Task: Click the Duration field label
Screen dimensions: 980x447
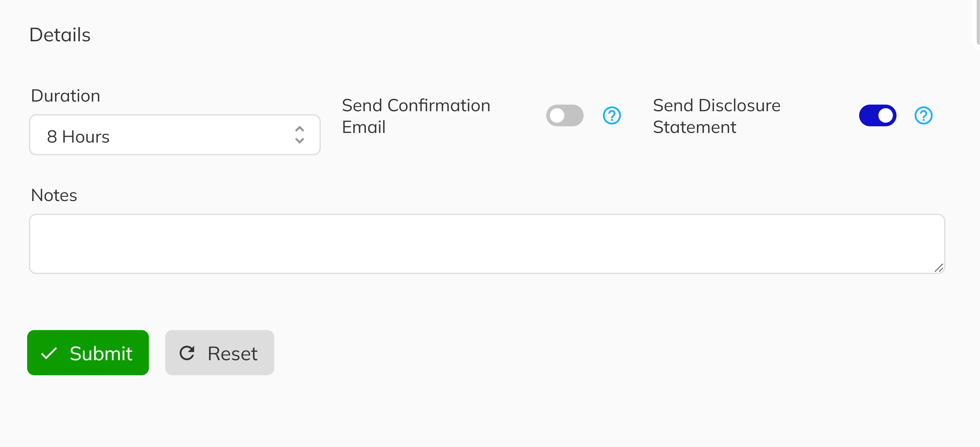Action: coord(65,96)
